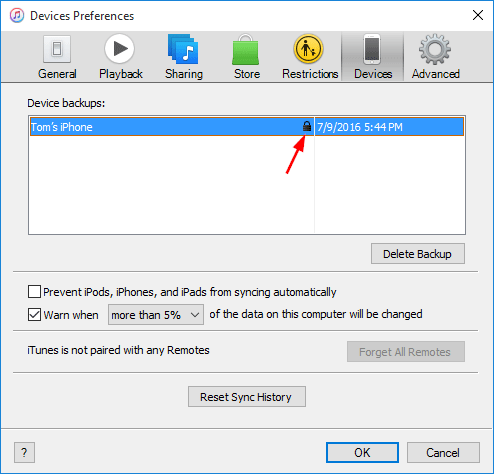The height and width of the screenshot is (474, 494).
Task: Open the General preferences pane
Action: pos(57,57)
